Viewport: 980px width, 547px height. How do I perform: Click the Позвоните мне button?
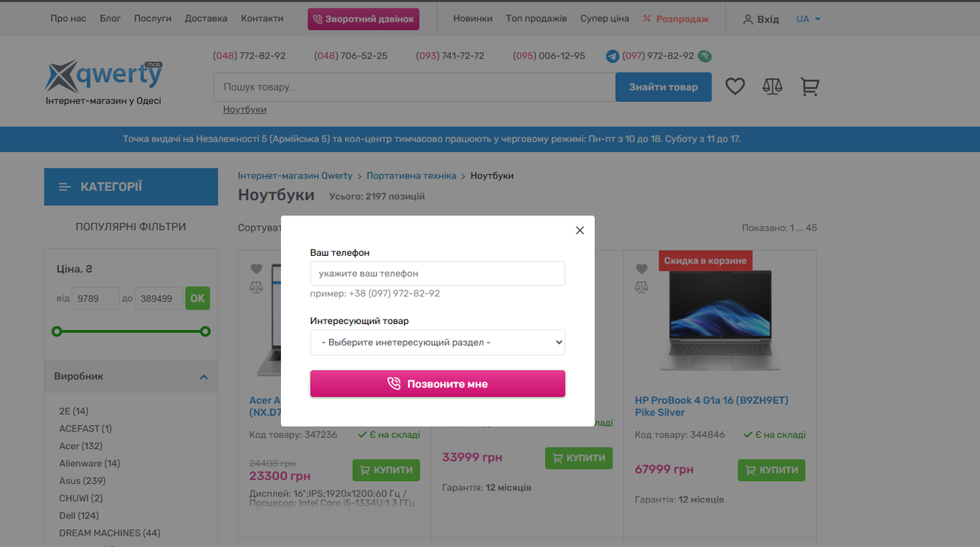tap(437, 384)
